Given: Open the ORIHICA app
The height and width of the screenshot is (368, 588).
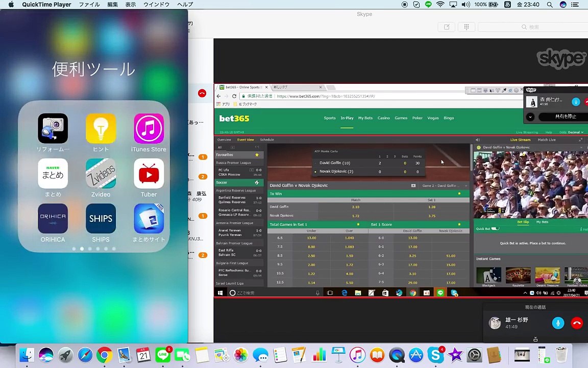Looking at the screenshot, I should 53,219.
